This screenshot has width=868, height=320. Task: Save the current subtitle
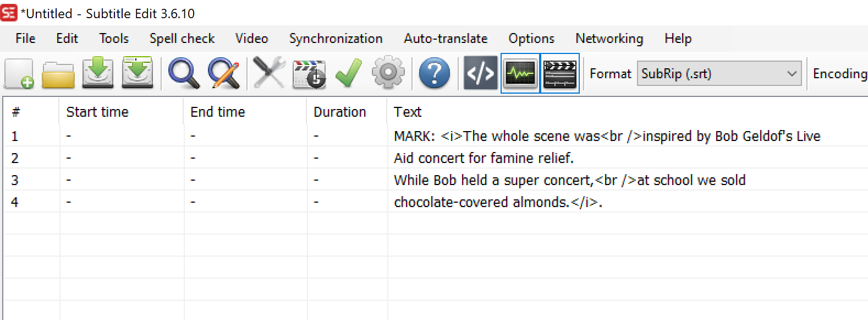[x=97, y=73]
